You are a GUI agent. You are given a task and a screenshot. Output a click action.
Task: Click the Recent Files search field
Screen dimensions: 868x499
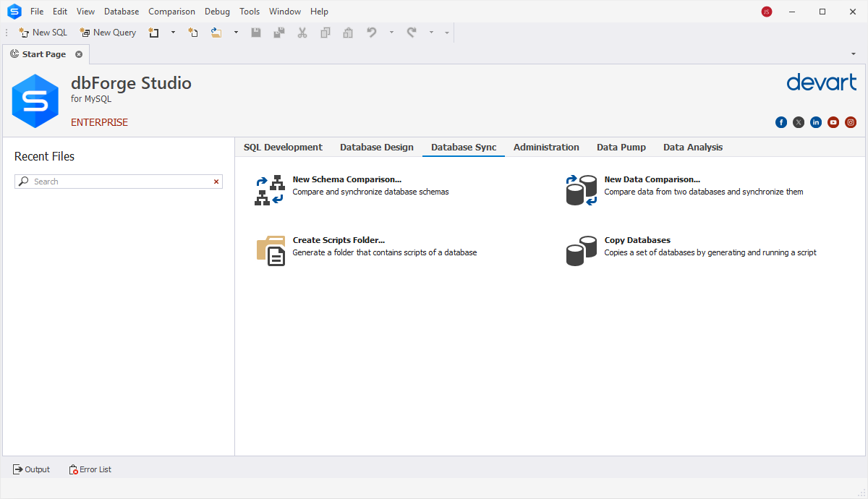click(119, 182)
